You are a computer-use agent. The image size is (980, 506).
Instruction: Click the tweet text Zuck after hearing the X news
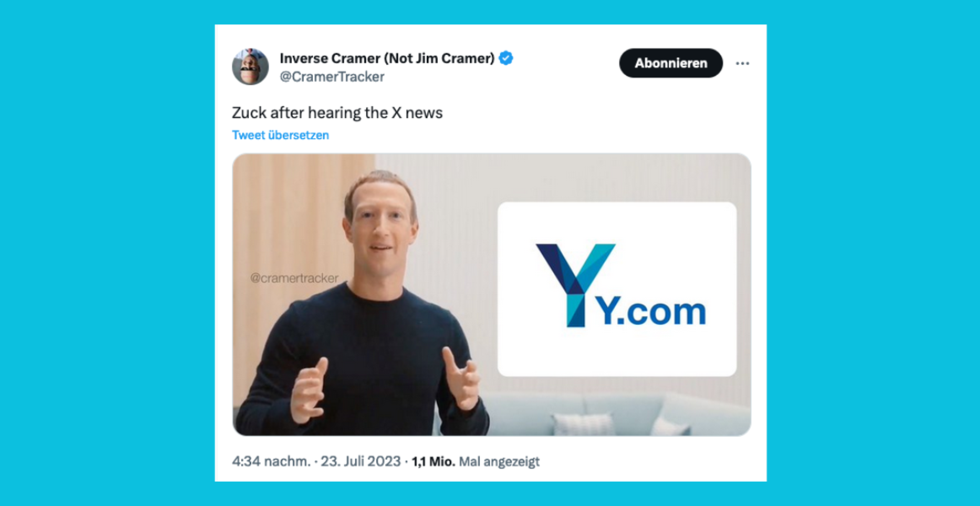tap(337, 113)
